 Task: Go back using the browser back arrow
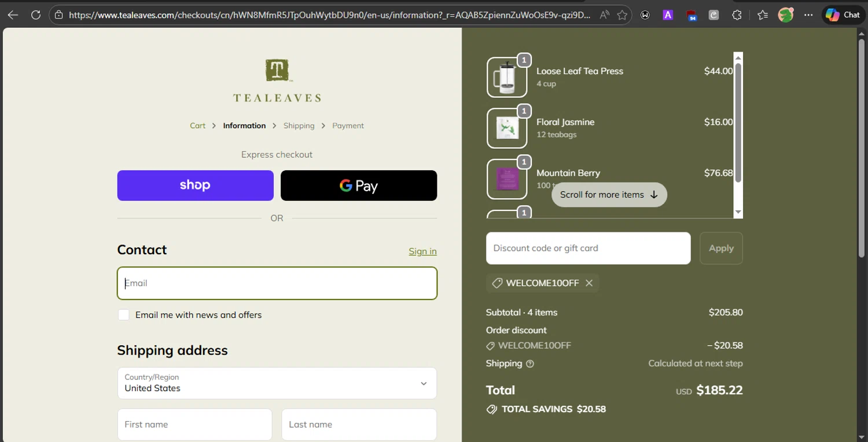click(13, 15)
